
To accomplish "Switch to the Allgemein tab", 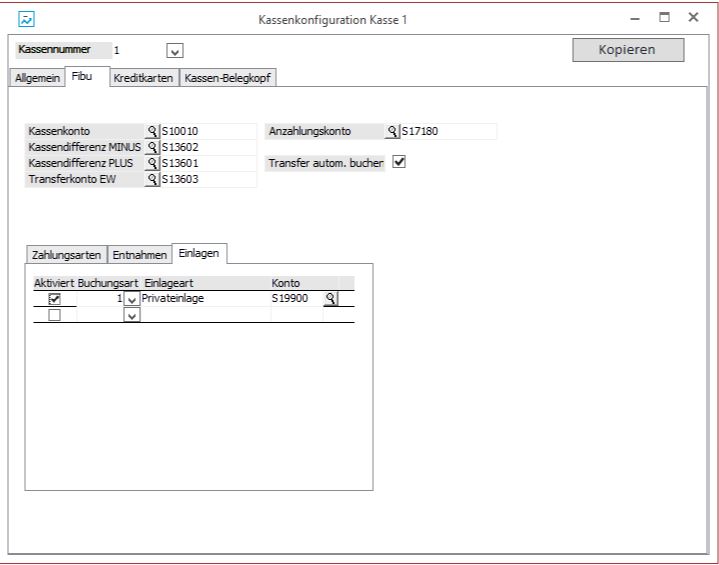I will click(x=37, y=77).
